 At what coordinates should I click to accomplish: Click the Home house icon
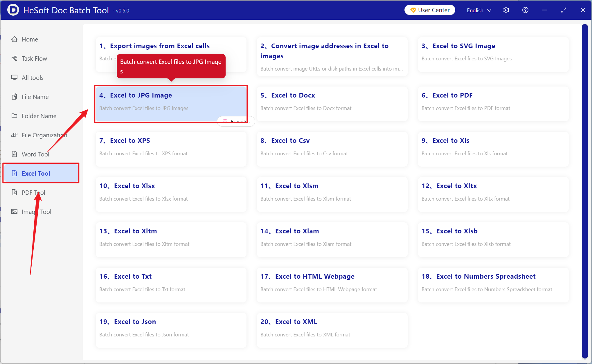(x=14, y=39)
